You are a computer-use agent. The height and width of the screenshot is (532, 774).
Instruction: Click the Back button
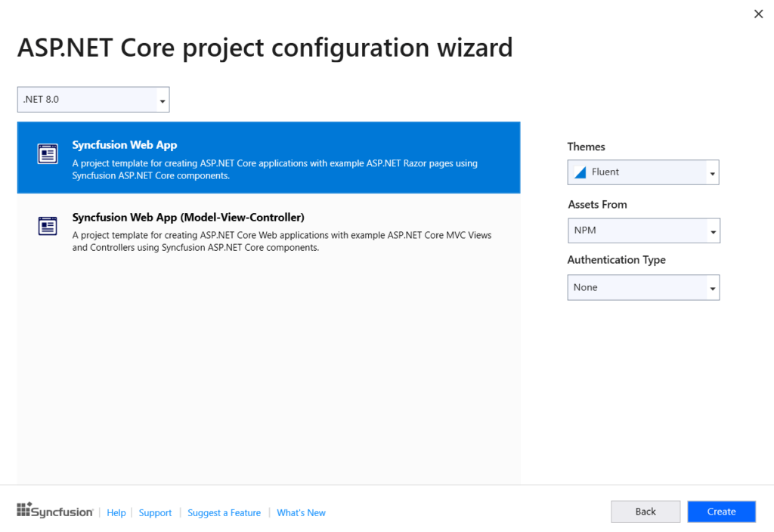pyautogui.click(x=646, y=512)
